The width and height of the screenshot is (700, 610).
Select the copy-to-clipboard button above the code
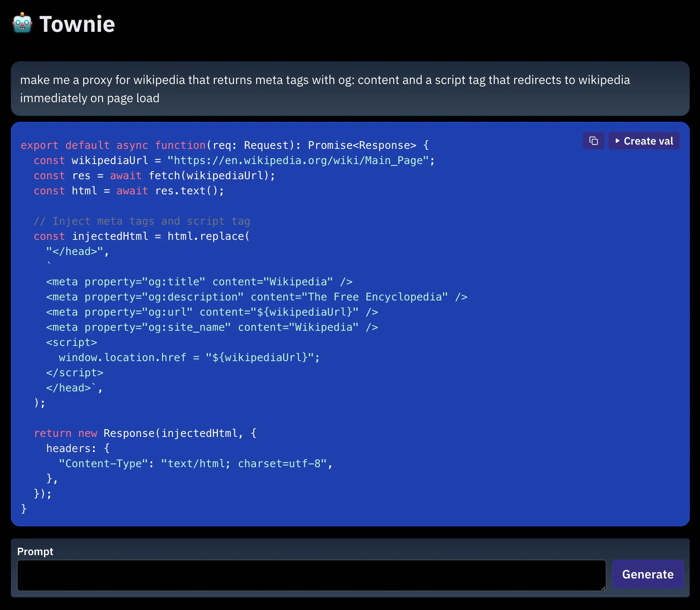click(593, 141)
